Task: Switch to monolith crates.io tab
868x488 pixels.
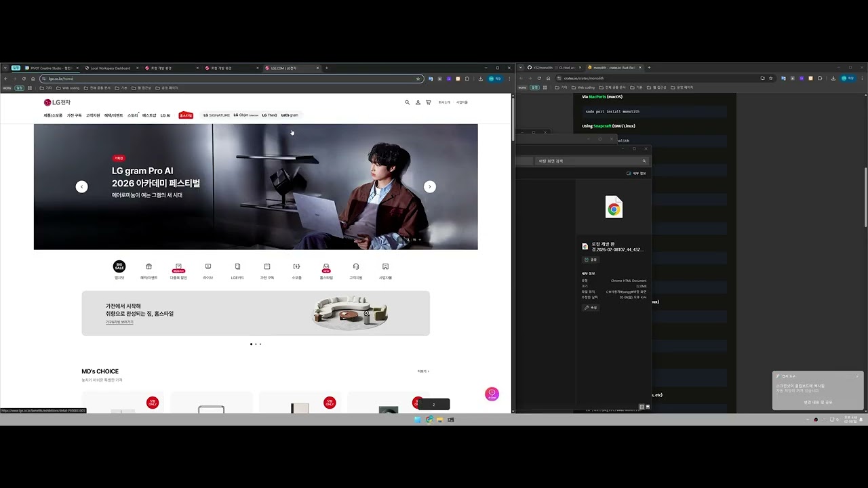Action: point(614,68)
